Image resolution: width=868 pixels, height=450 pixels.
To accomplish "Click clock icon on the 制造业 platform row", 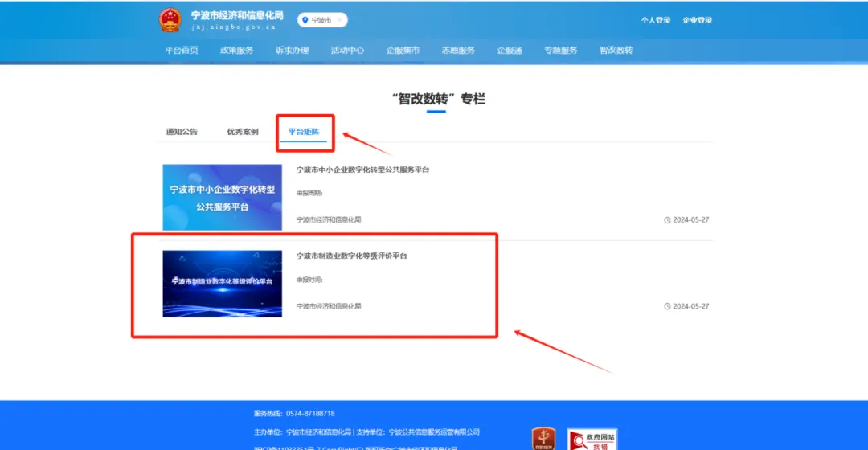I will 667,306.
